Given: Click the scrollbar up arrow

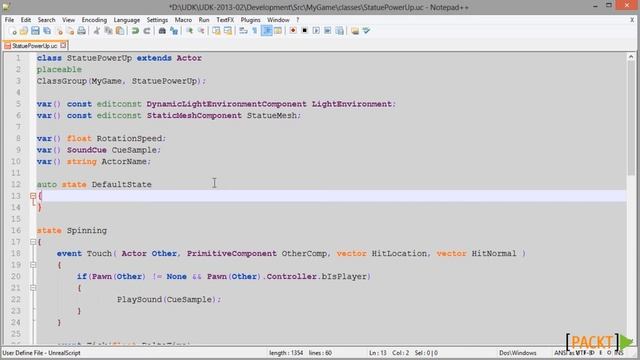Looking at the screenshot, I should click(x=631, y=57).
